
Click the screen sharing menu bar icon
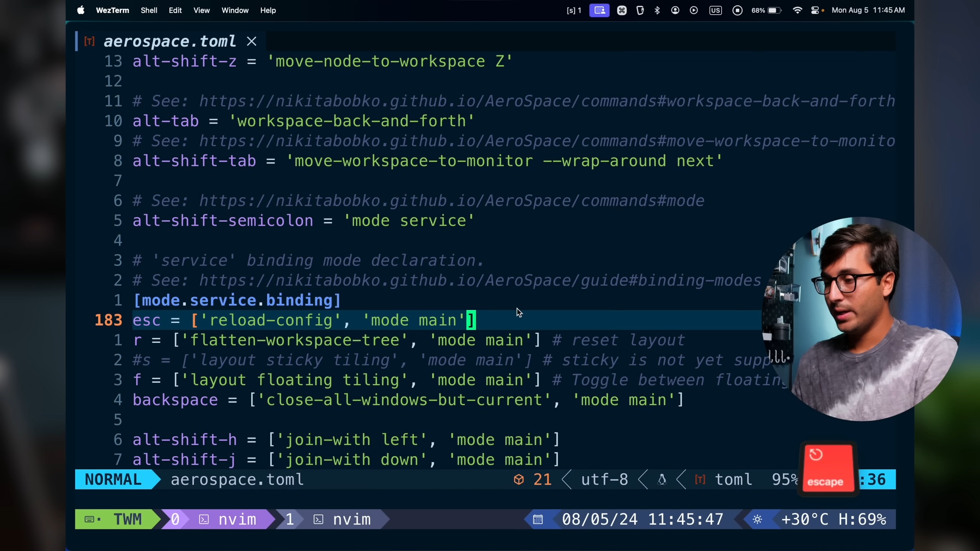(599, 10)
